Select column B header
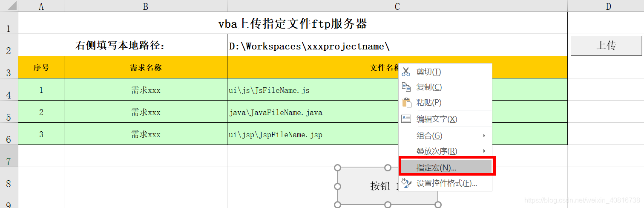Viewport: 644px width, 208px height. pyautogui.click(x=146, y=6)
